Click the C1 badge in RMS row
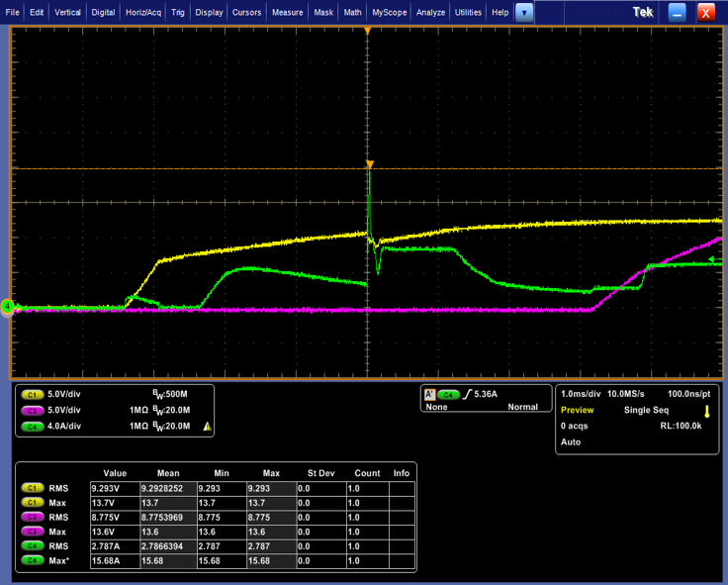The image size is (728, 585). pyautogui.click(x=32, y=488)
